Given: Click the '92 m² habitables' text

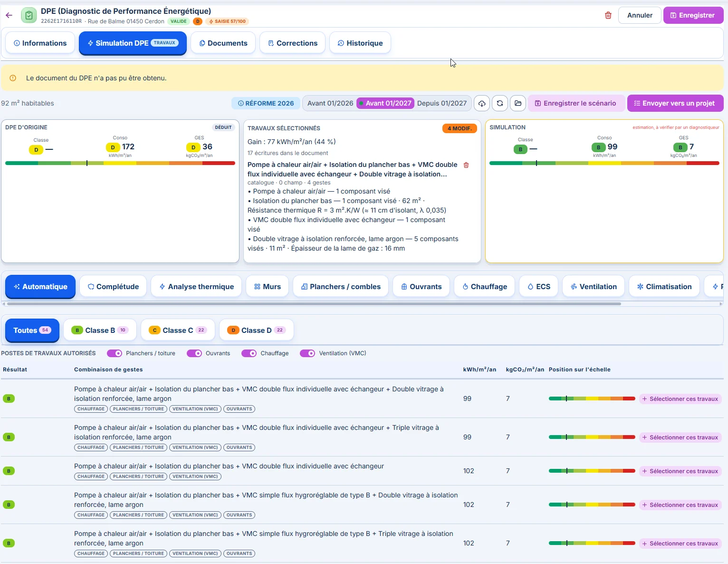Looking at the screenshot, I should coord(28,103).
